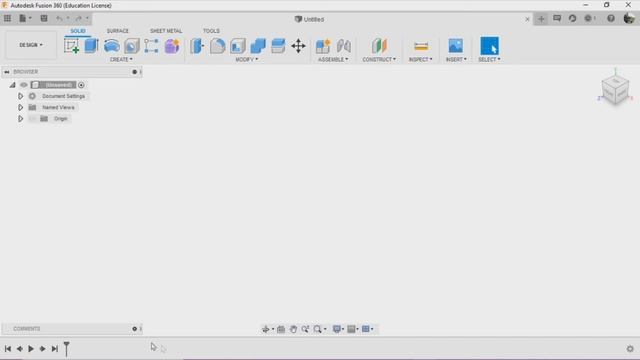This screenshot has height=360, width=640.
Task: Select the Shell modify tool
Action: pyautogui.click(x=238, y=46)
